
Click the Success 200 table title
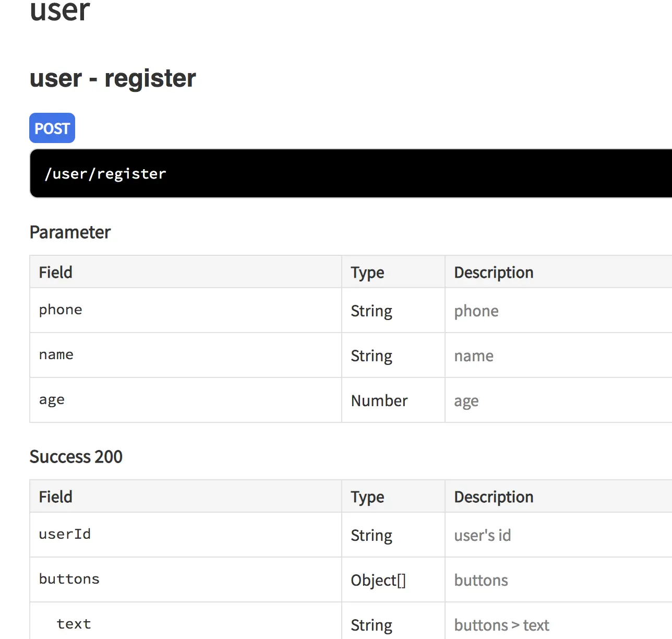(x=76, y=457)
